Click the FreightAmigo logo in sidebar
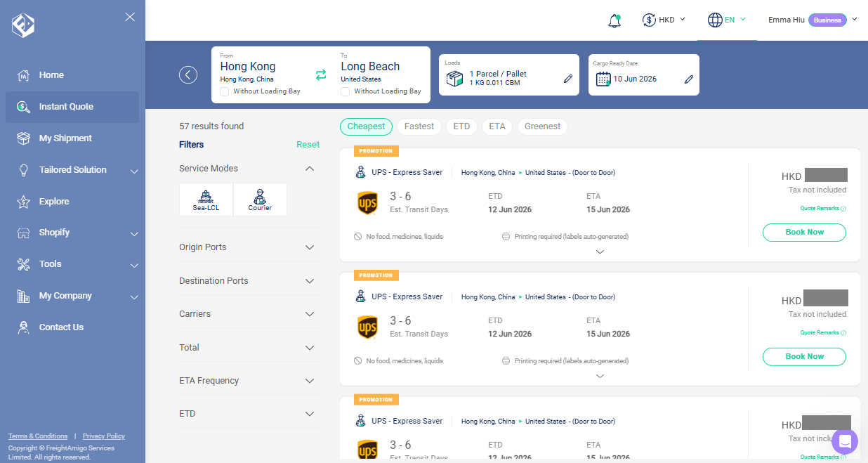Screen dimensions: 868x463 click(23, 26)
